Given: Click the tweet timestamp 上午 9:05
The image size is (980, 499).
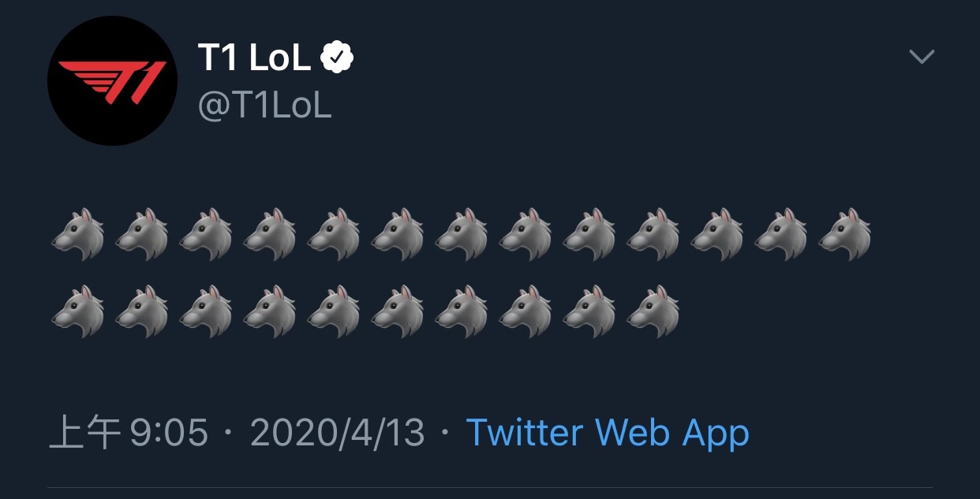Looking at the screenshot, I should coord(129,433).
